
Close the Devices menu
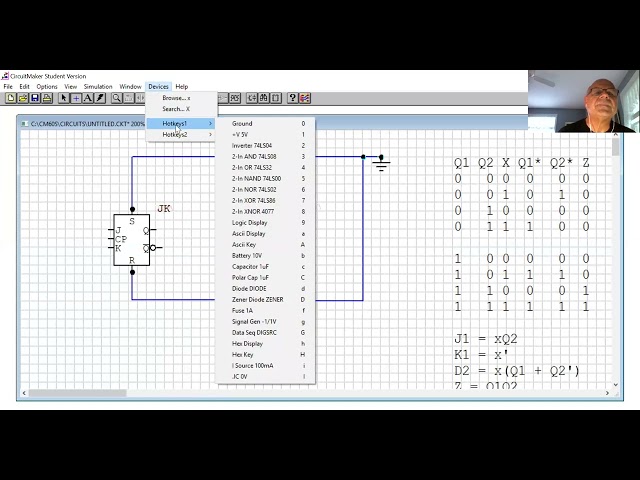158,87
